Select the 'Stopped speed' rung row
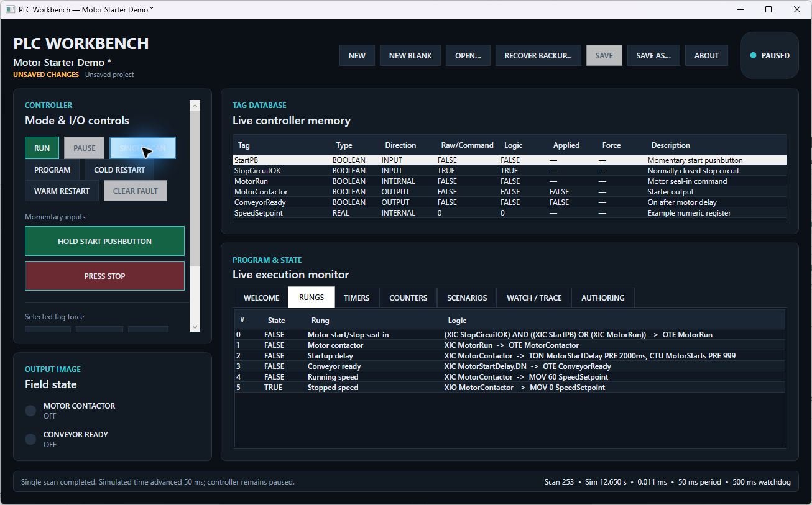 [510, 388]
